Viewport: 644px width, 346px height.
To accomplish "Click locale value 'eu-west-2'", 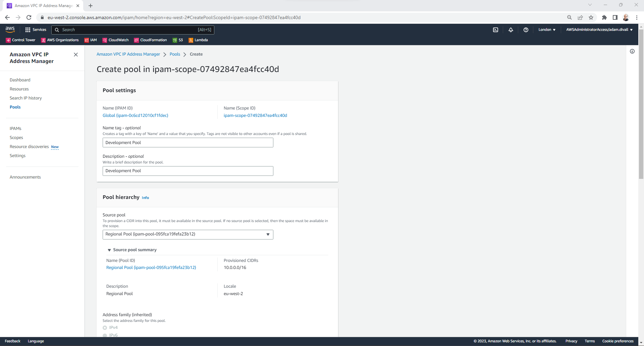I will (233, 294).
